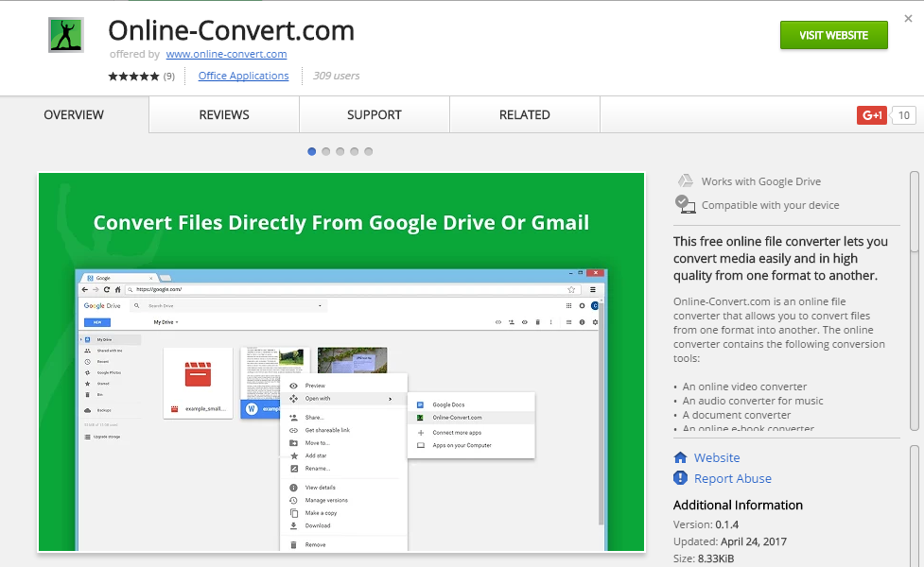This screenshot has height=567, width=924.
Task: Select the third screenshot carousel dot
Action: tap(340, 151)
